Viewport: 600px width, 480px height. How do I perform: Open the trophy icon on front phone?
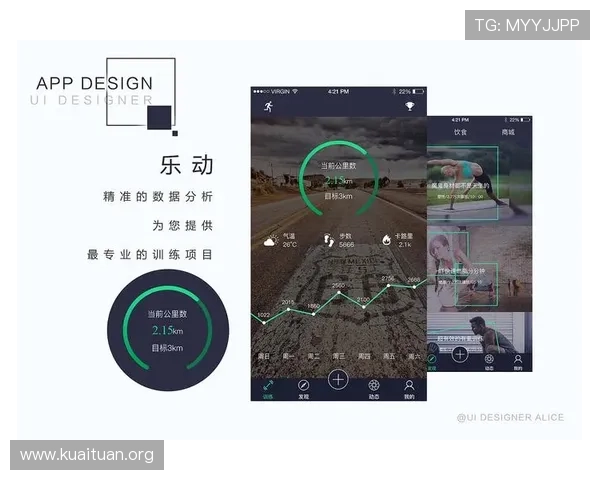pos(410,106)
